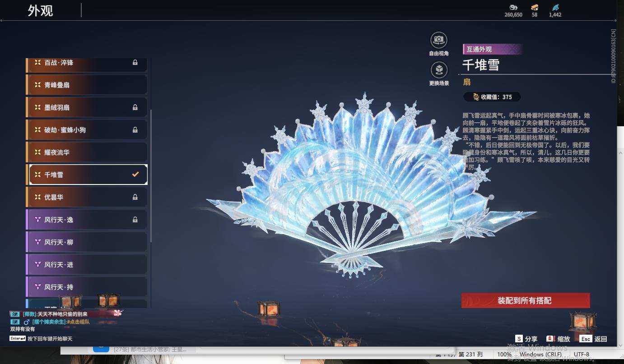Choose 风行天·进 from the list
This screenshot has height=364, width=624.
click(x=87, y=265)
